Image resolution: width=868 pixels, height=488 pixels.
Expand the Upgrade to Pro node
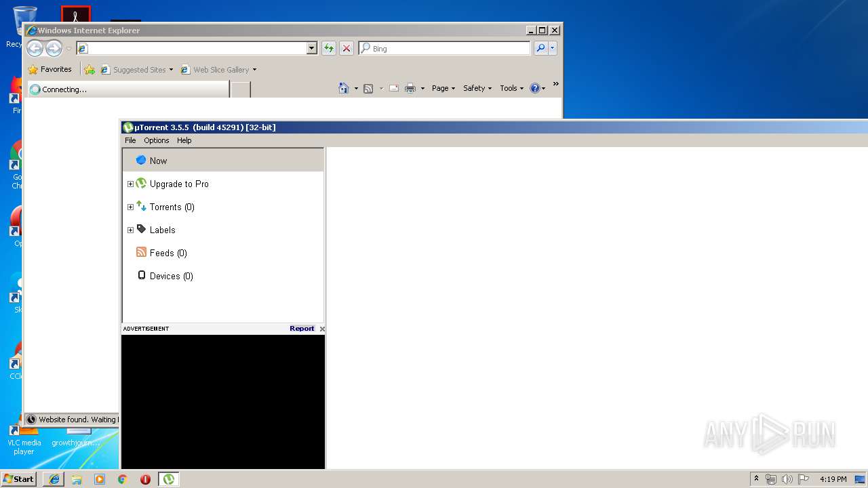coord(130,184)
